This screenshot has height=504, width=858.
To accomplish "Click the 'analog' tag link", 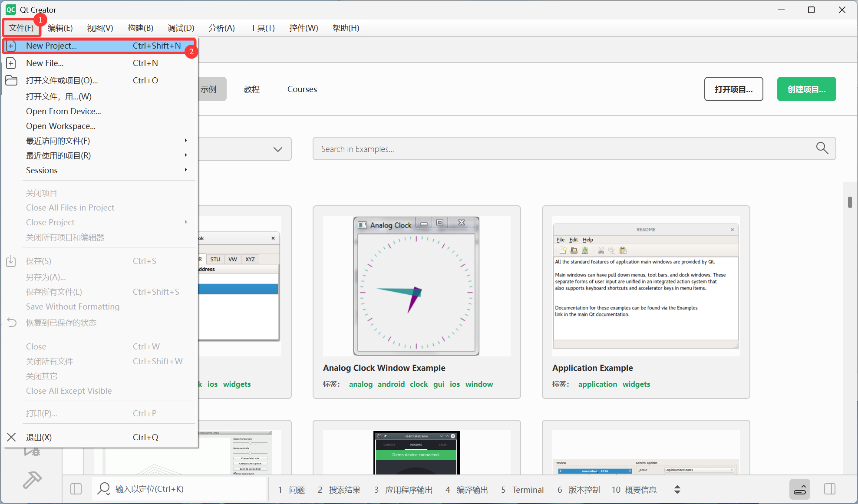I will point(361,384).
